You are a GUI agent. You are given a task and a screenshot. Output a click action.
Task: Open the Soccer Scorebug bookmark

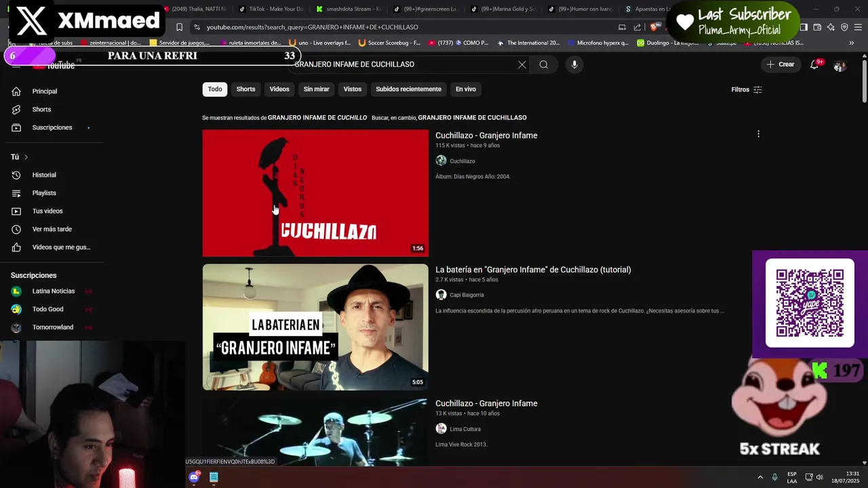(x=389, y=43)
